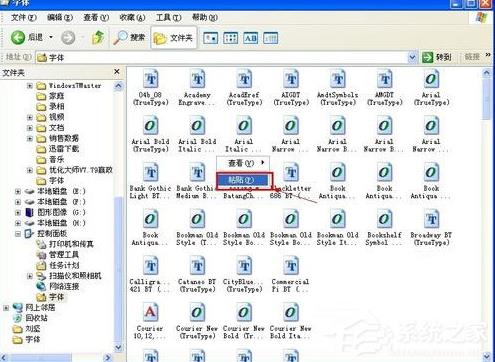This screenshot has height=362, width=495.
Task: Select the Arial Bold (TrueType) font
Action: click(151, 134)
